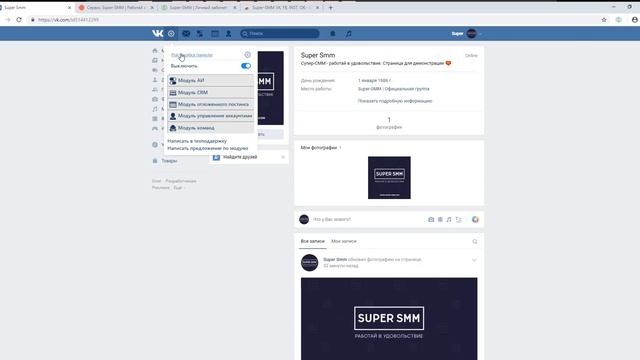
Task: Click the person icon in header
Action: pyautogui.click(x=229, y=33)
